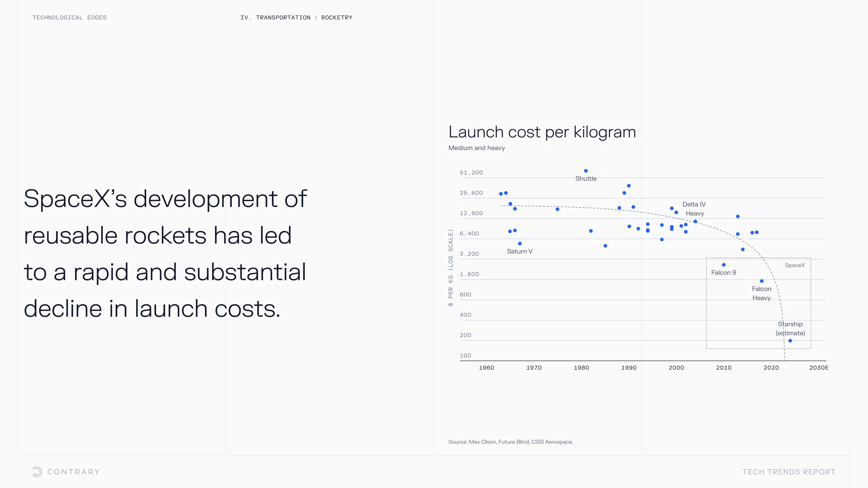Select the ROCKETRY breadcrumb text
Screen dimensions: 868x488
[x=337, y=17]
